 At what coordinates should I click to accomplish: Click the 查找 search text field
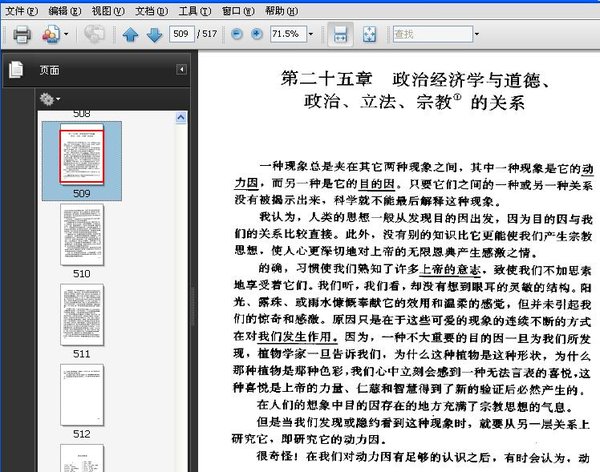[428, 35]
